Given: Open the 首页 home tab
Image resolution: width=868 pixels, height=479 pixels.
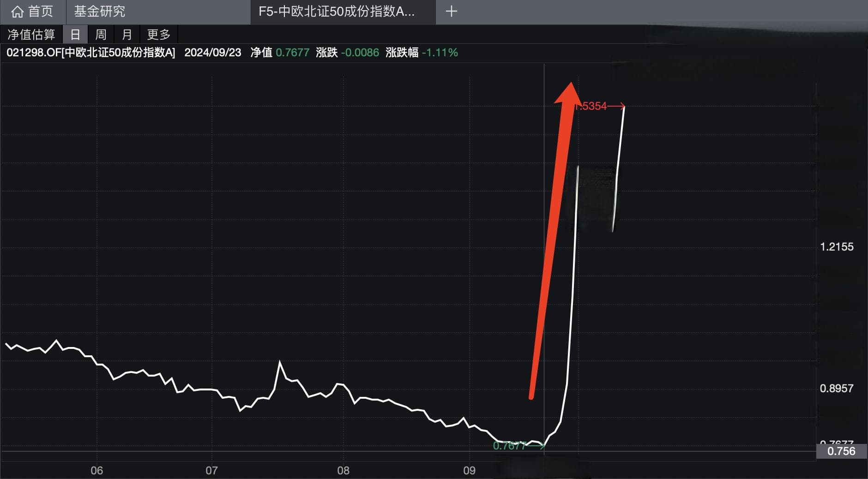Looking at the screenshot, I should pyautogui.click(x=32, y=12).
